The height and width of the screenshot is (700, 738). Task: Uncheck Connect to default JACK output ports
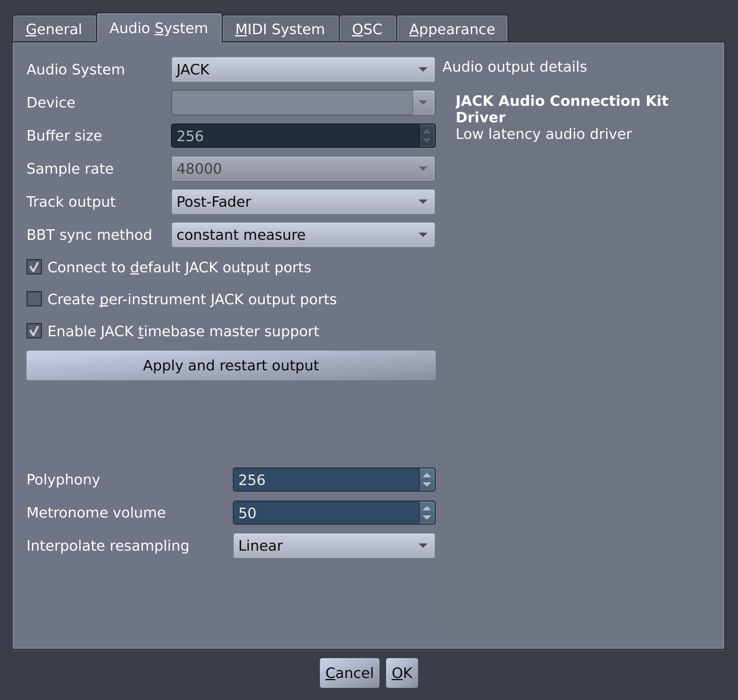[x=34, y=267]
